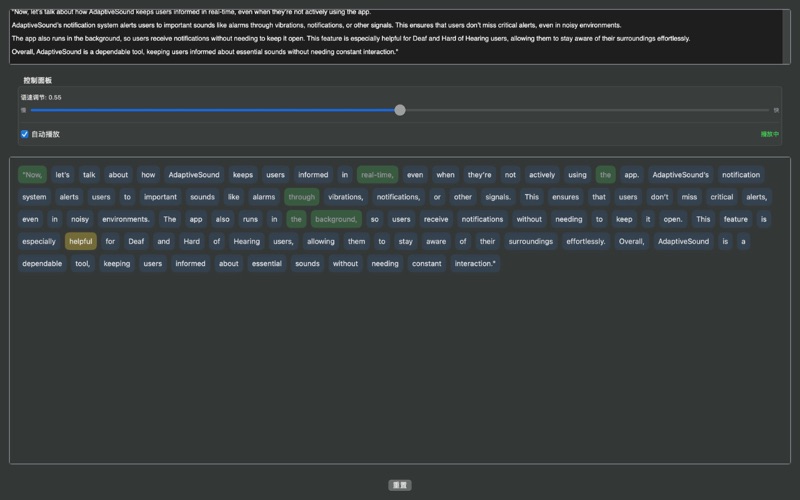The width and height of the screenshot is (800, 500).
Task: Select the word chip "let's"
Action: click(62, 174)
